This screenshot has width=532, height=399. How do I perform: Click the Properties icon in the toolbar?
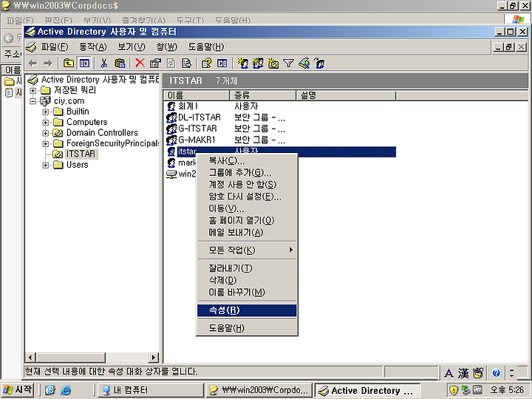(155, 63)
